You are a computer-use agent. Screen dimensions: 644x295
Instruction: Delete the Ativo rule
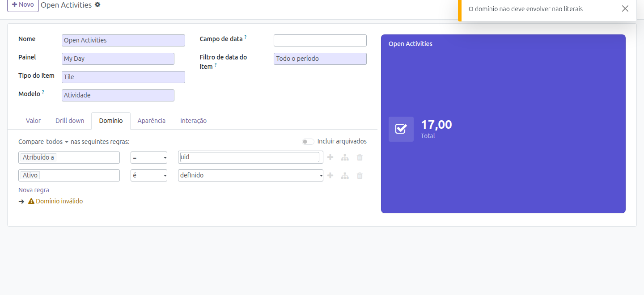point(360,176)
